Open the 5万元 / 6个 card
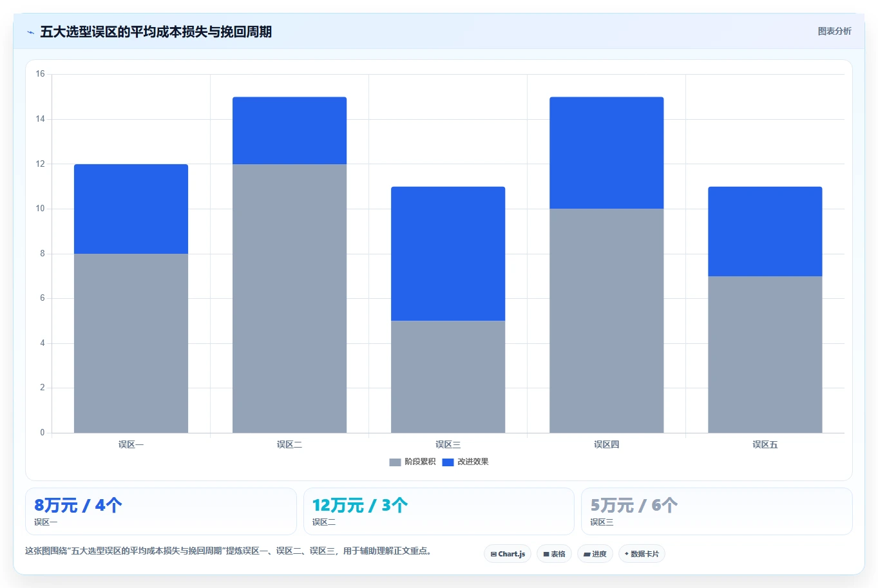This screenshot has height=588, width=878. pos(717,511)
